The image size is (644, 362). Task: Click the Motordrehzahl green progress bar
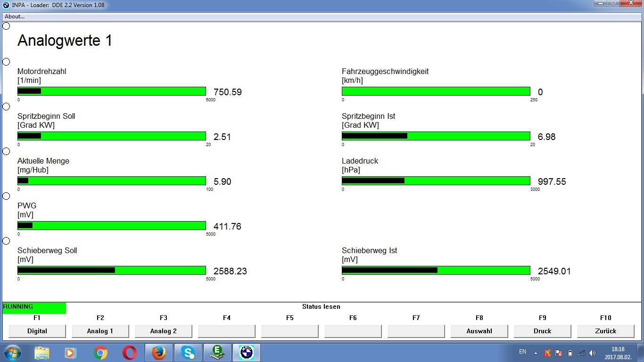tap(112, 91)
